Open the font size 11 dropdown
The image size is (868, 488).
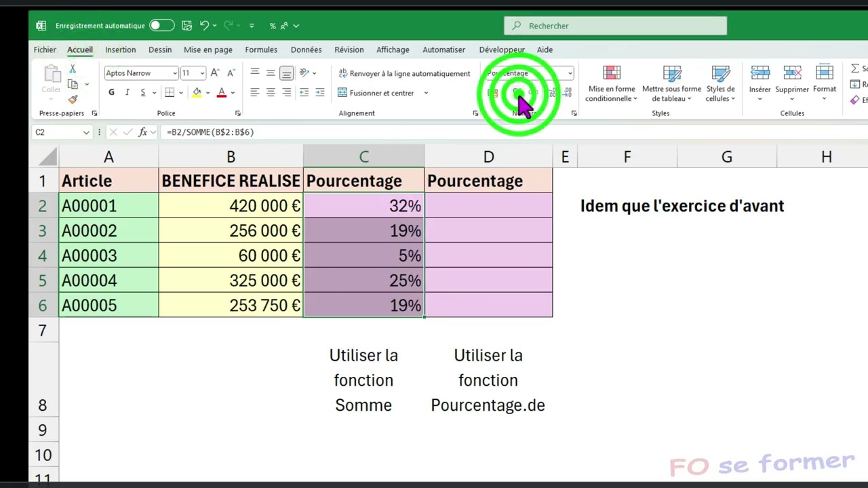[202, 73]
